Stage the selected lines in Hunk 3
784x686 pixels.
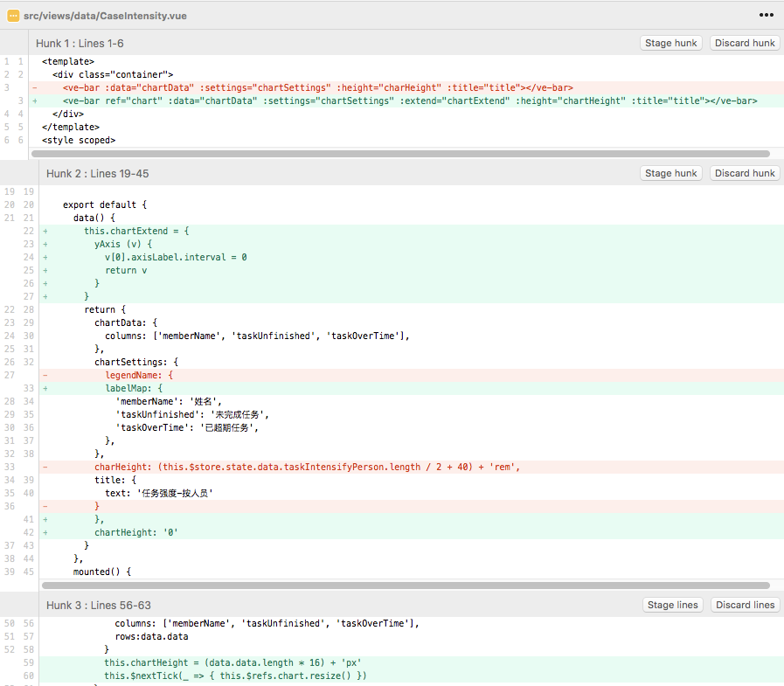pyautogui.click(x=672, y=604)
